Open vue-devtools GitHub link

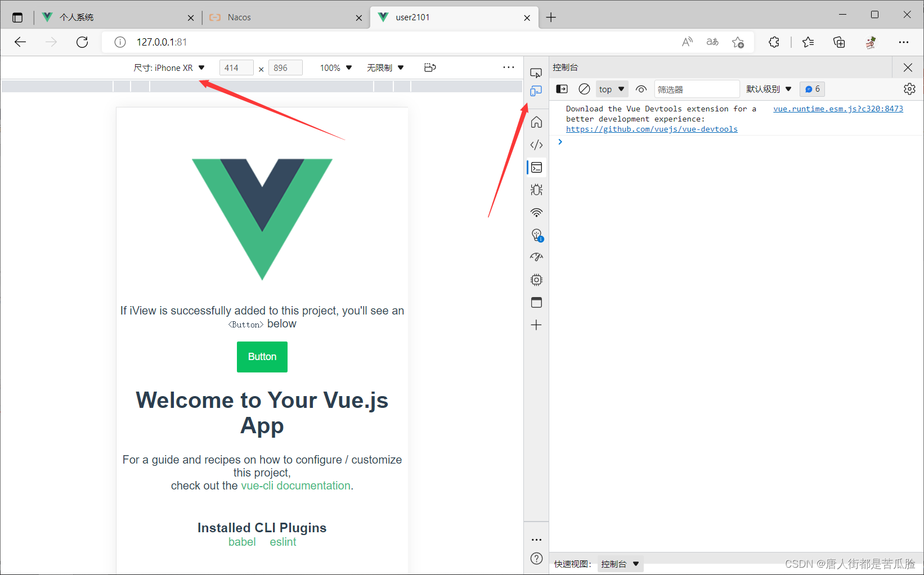pos(652,129)
